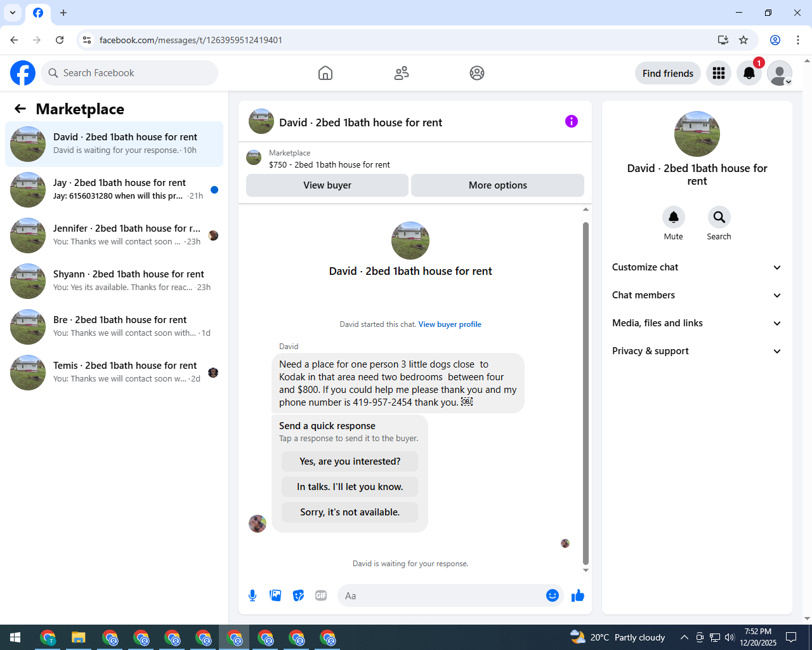The height and width of the screenshot is (650, 812).
Task: Click the View buyer button
Action: [327, 185]
